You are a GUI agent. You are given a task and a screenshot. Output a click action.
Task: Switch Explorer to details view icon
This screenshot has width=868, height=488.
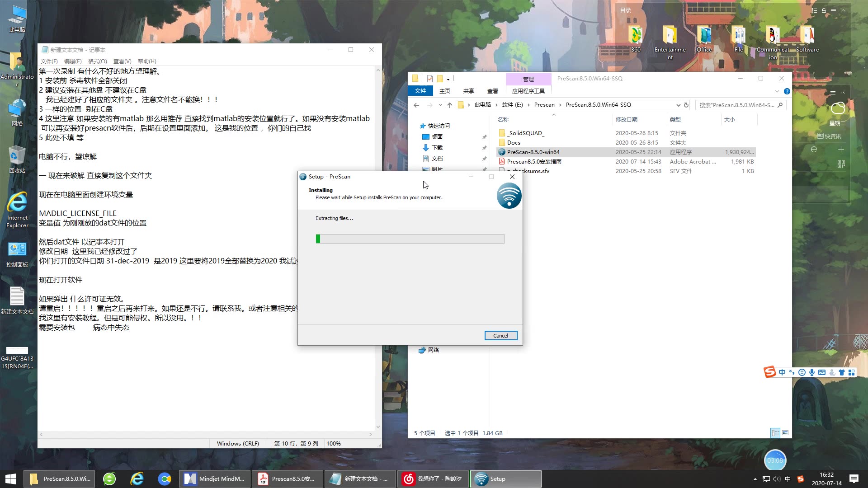tap(775, 433)
